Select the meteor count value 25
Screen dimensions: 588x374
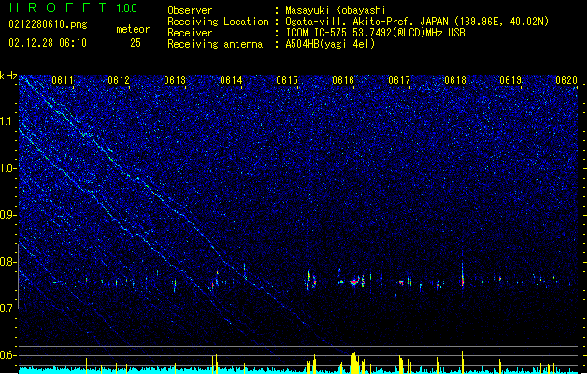[136, 43]
